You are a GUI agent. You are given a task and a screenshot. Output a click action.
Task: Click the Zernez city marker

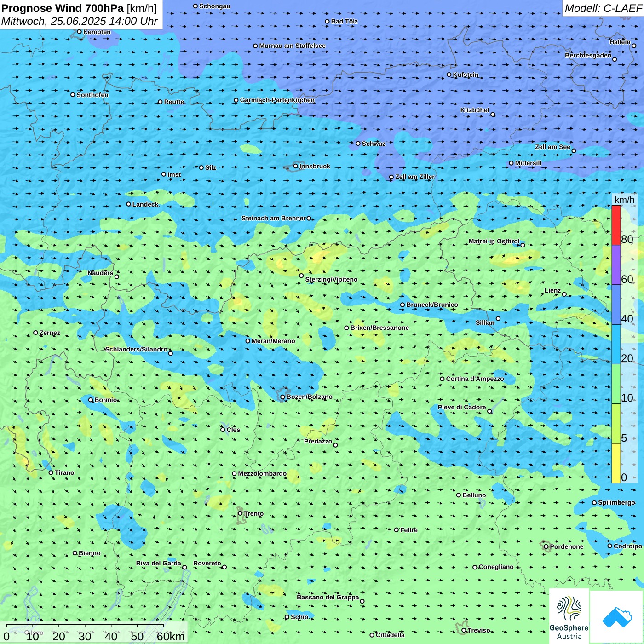pyautogui.click(x=36, y=333)
